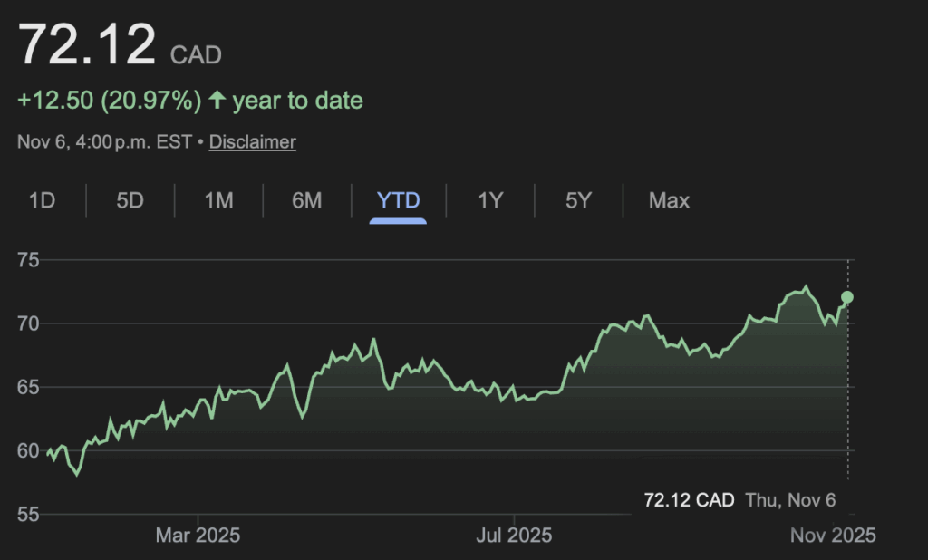The image size is (928, 560).
Task: Click the large 72.12 price value
Action: point(86,44)
